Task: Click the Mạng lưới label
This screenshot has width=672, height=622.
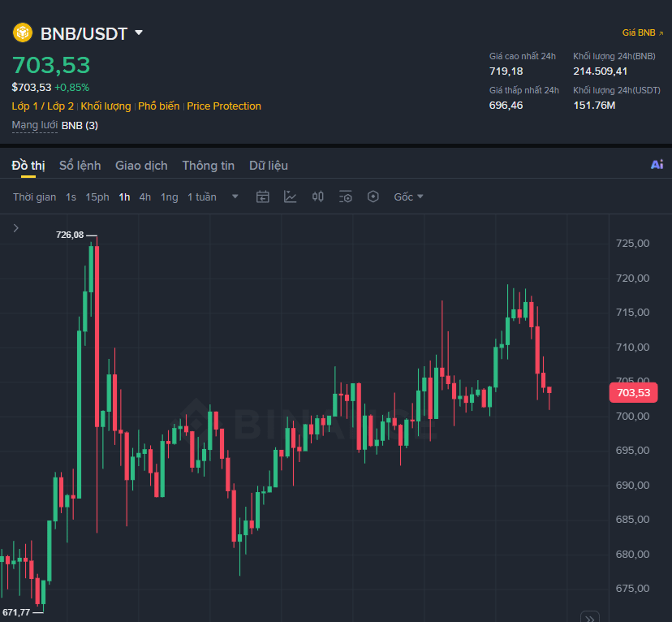Action: click(35, 125)
